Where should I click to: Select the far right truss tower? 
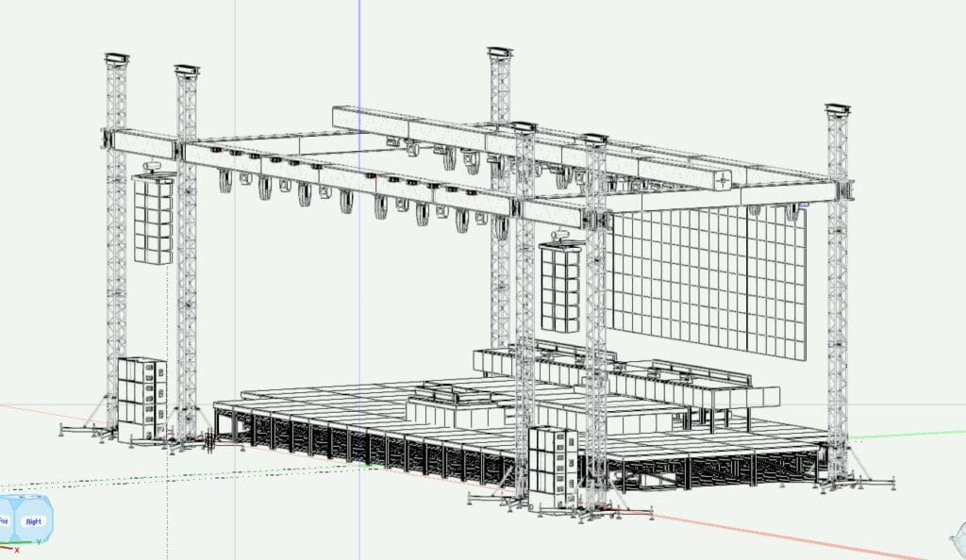pos(837,283)
